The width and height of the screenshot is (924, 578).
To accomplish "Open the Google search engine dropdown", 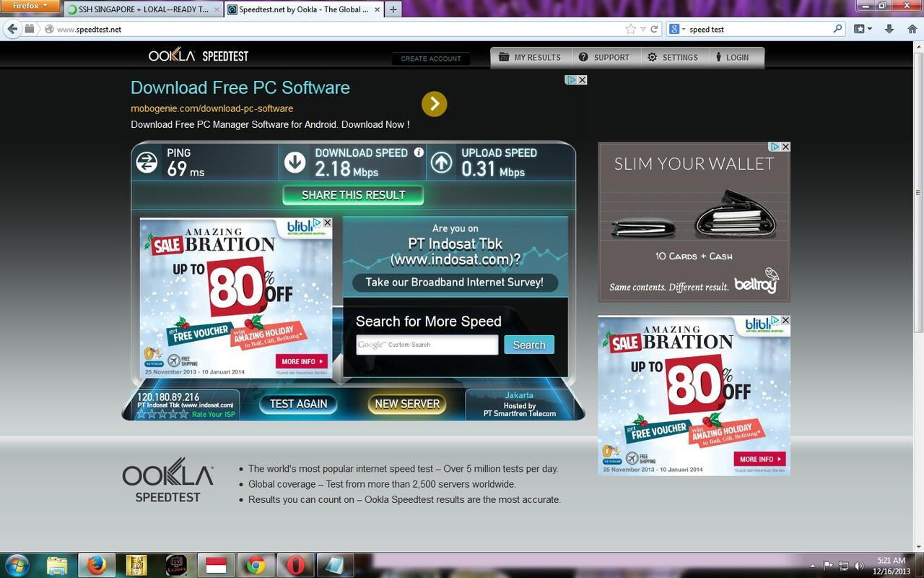I will click(676, 29).
